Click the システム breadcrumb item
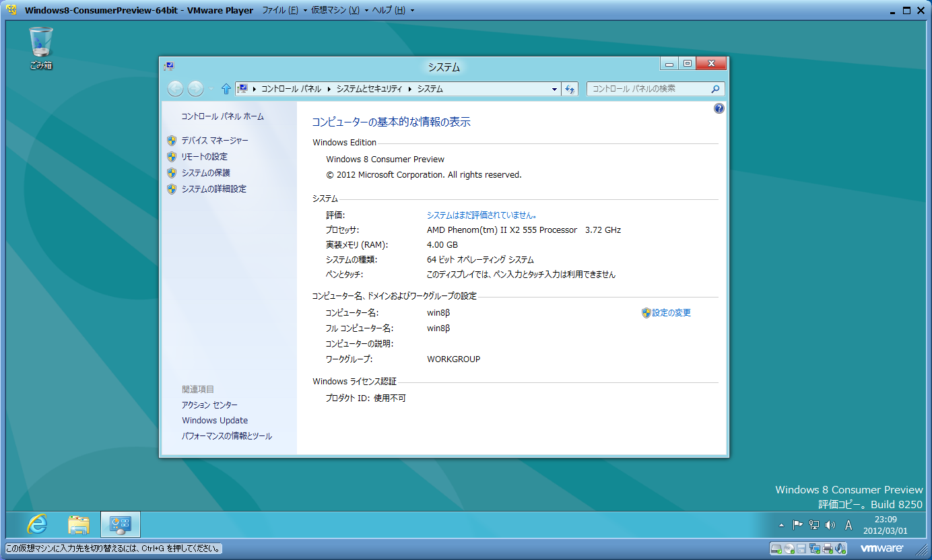932x560 pixels. (x=430, y=89)
